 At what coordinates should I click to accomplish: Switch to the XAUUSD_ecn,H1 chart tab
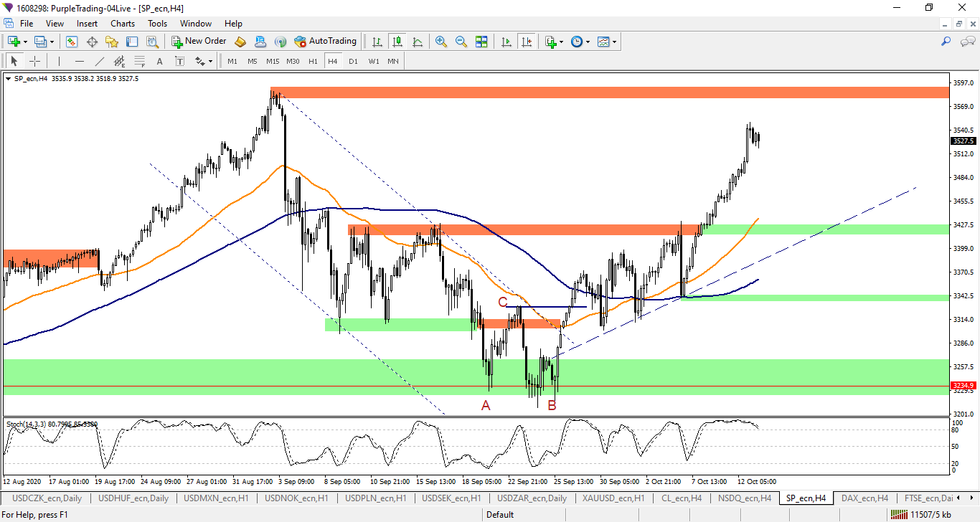[613, 498]
